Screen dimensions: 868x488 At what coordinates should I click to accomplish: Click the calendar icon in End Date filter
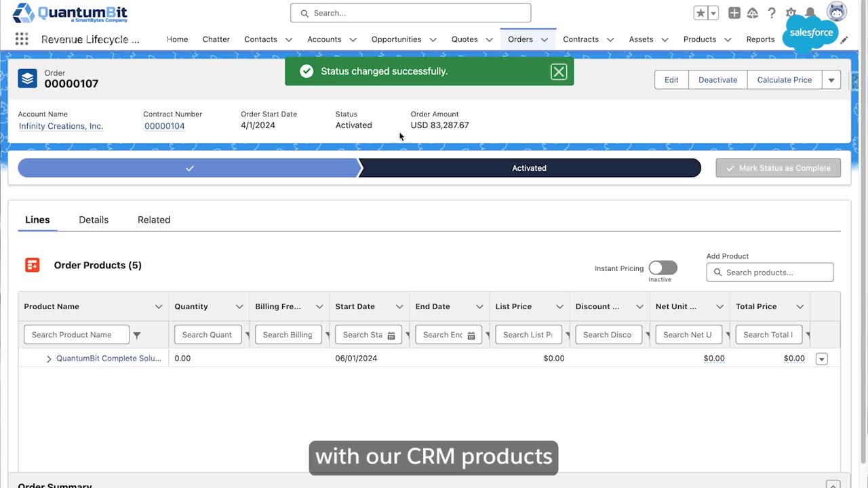[471, 335]
